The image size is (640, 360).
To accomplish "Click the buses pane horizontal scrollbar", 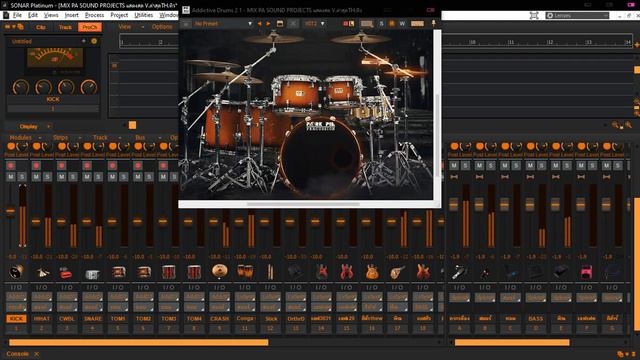I will [512, 342].
